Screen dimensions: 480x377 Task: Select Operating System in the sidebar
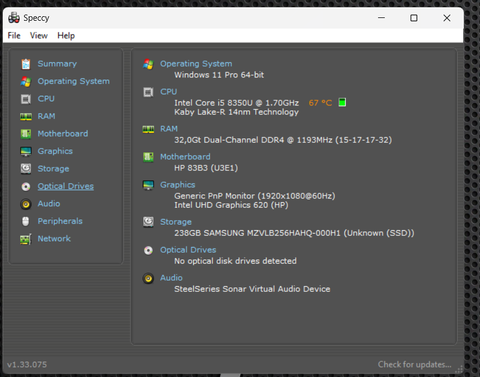coord(73,81)
